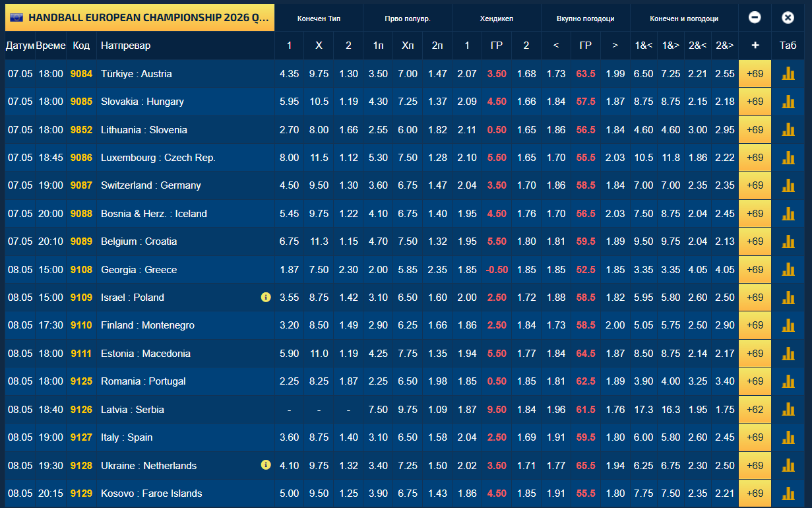Select draw odds 8.25 for Romania : Portugal

click(x=319, y=381)
